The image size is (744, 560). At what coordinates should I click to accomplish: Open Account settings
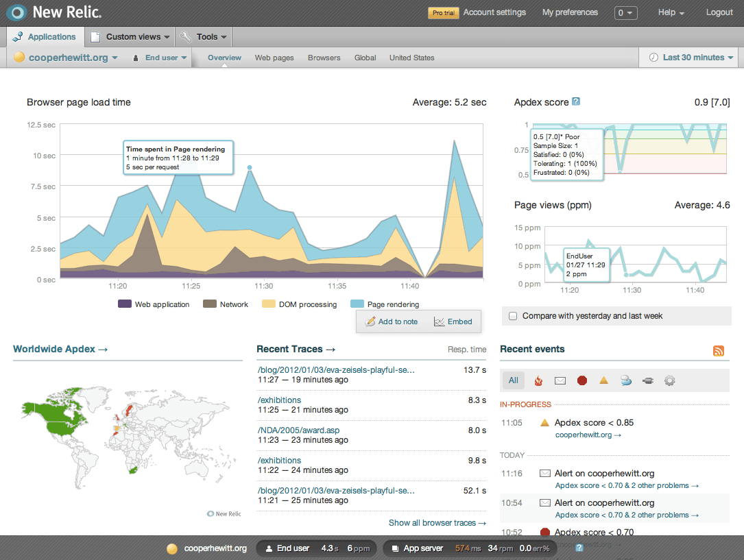(x=494, y=12)
